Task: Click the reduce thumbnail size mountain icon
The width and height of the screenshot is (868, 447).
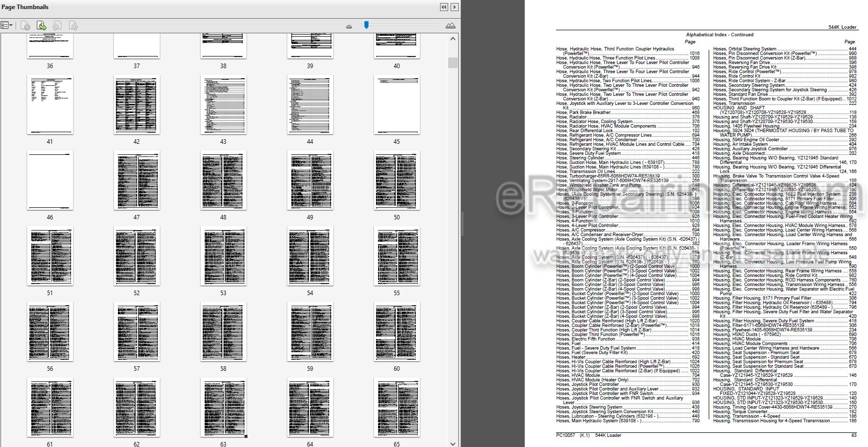Action: [x=349, y=26]
